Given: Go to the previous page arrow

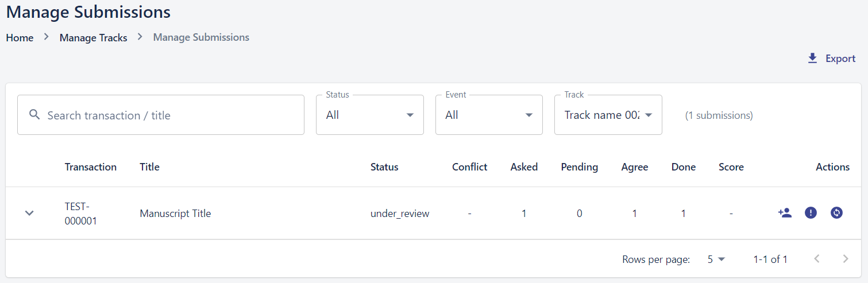Looking at the screenshot, I should 817,259.
